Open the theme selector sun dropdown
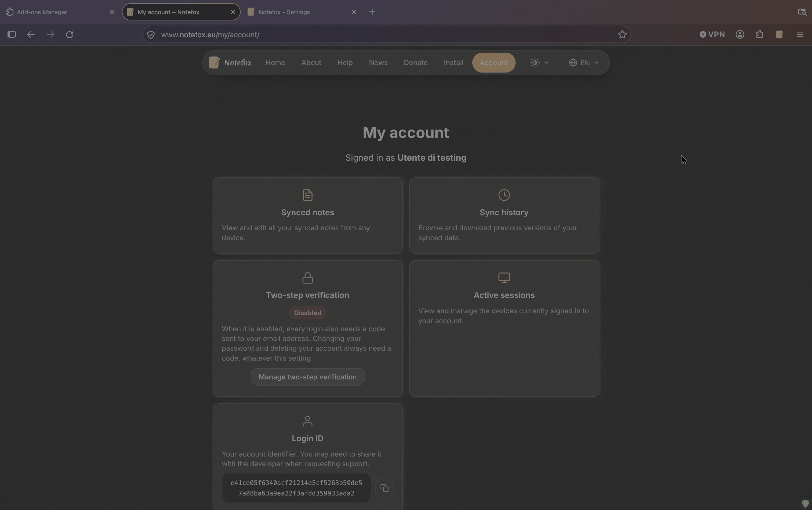The image size is (812, 510). [539, 62]
